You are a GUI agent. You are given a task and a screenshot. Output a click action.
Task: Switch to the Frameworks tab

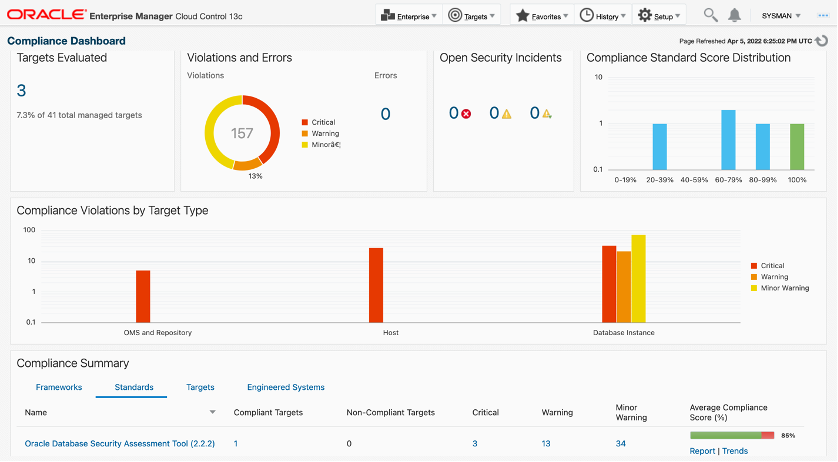click(x=59, y=387)
